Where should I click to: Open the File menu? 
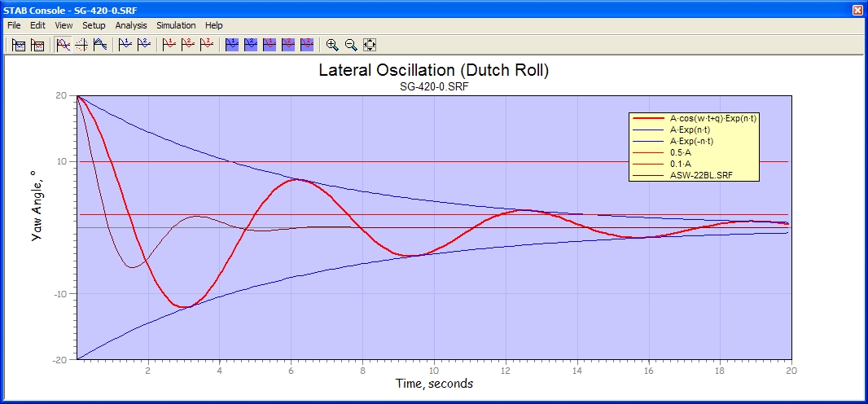click(x=14, y=25)
